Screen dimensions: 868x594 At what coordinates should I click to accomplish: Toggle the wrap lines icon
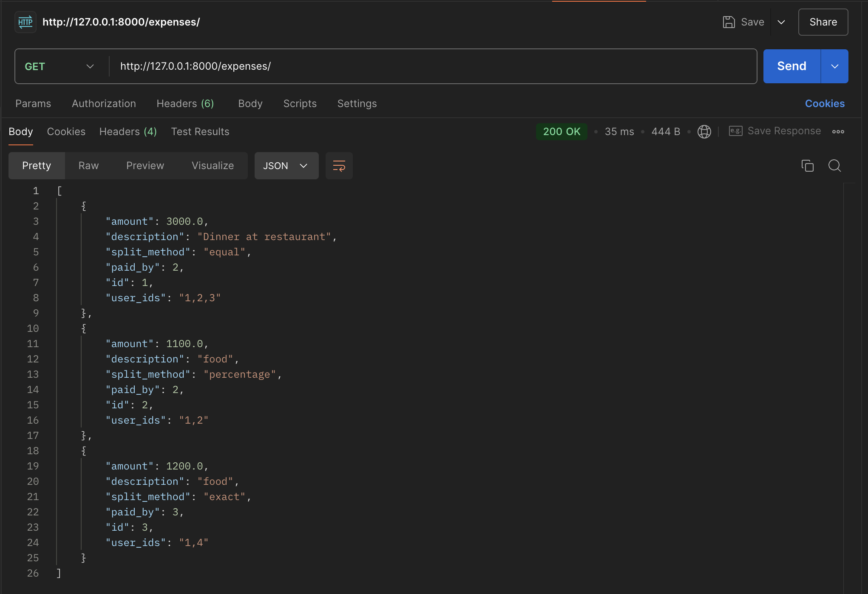[339, 166]
